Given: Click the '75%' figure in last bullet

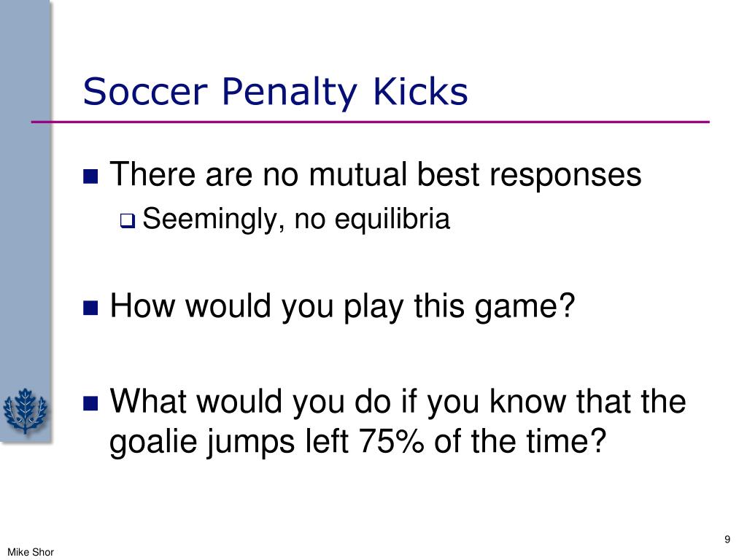Looking at the screenshot, I should pyautogui.click(x=391, y=441).
